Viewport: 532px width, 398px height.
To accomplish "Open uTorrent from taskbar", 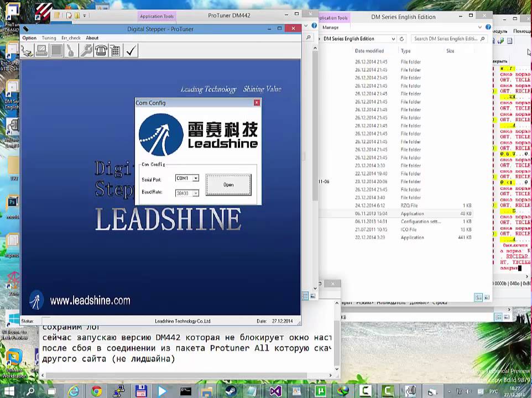I will click(320, 391).
